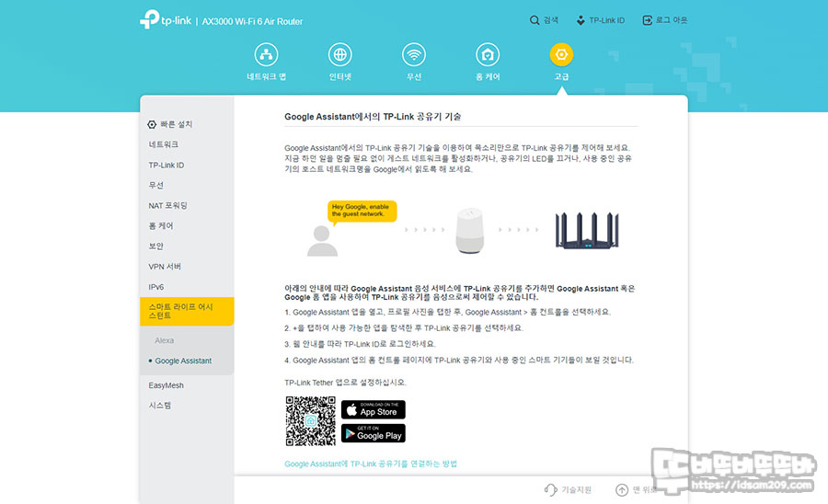This screenshot has height=504, width=828.
Task: Click instruction step 3 about TP-Link ID 로그인
Action: point(360,344)
